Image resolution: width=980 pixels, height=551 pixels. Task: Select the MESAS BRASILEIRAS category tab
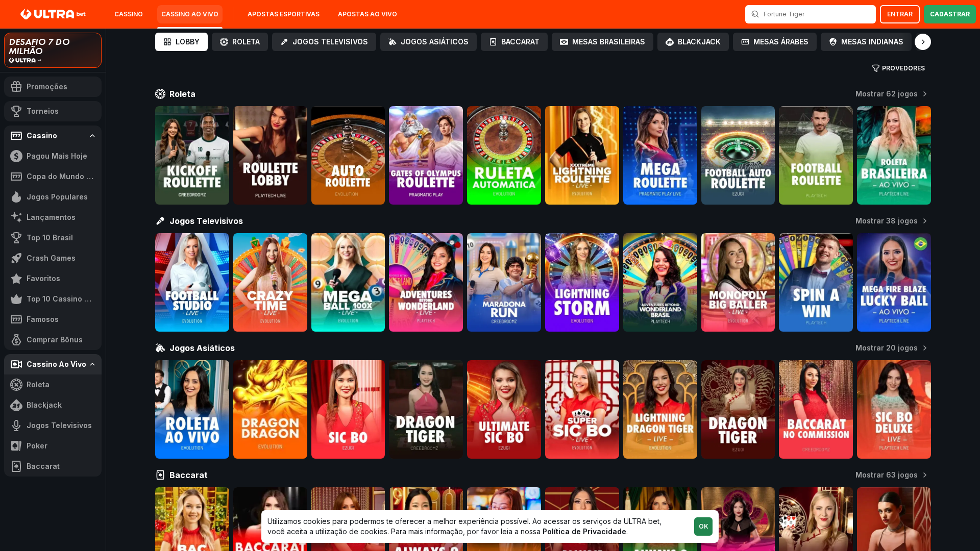(x=602, y=42)
